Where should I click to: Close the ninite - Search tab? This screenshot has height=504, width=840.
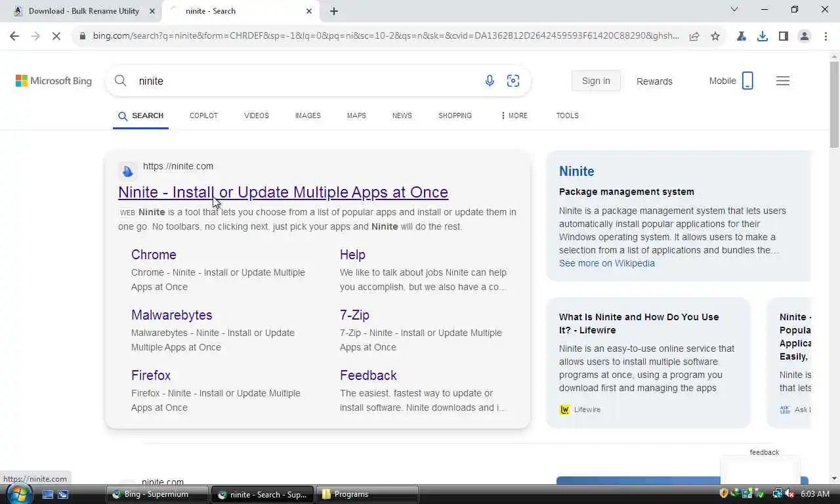pos(309,11)
